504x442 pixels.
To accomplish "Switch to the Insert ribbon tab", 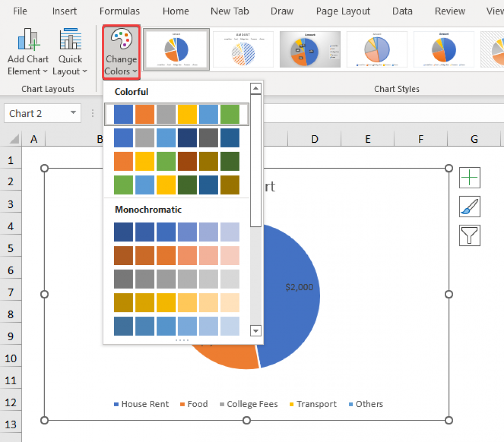I will (x=64, y=11).
